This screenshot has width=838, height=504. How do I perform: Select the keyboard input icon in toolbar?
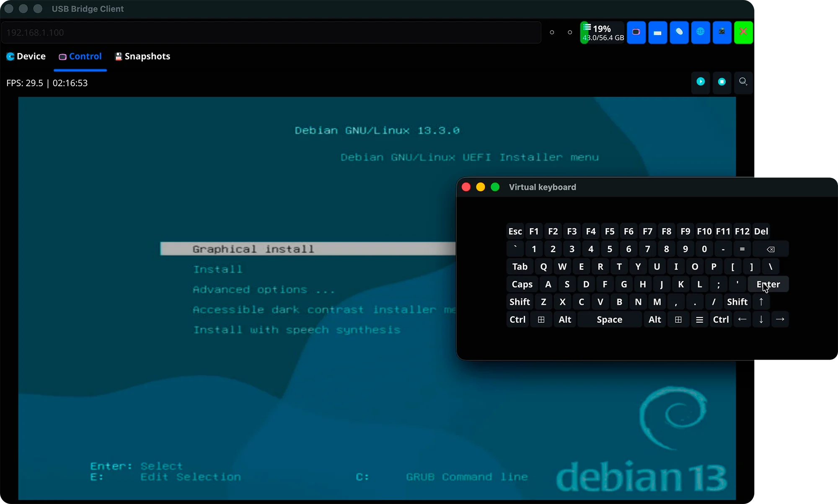pyautogui.click(x=657, y=32)
